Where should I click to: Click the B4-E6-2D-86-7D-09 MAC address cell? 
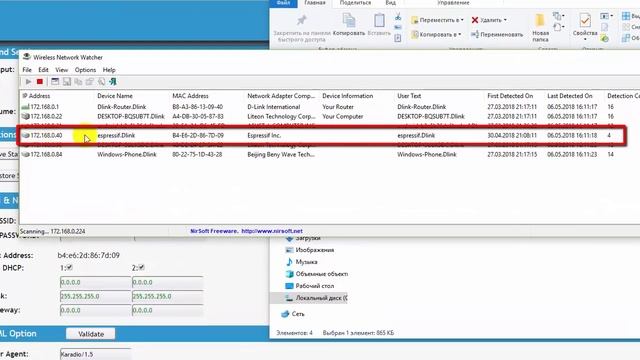point(198,136)
